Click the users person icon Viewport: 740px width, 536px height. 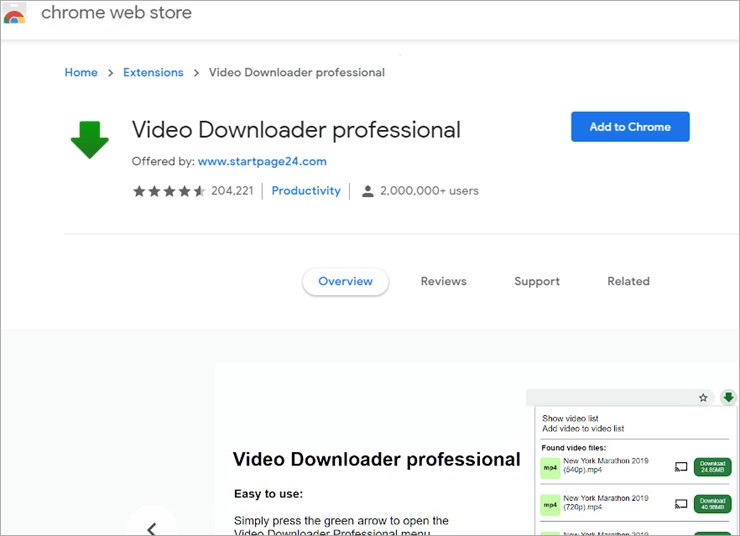[368, 191]
